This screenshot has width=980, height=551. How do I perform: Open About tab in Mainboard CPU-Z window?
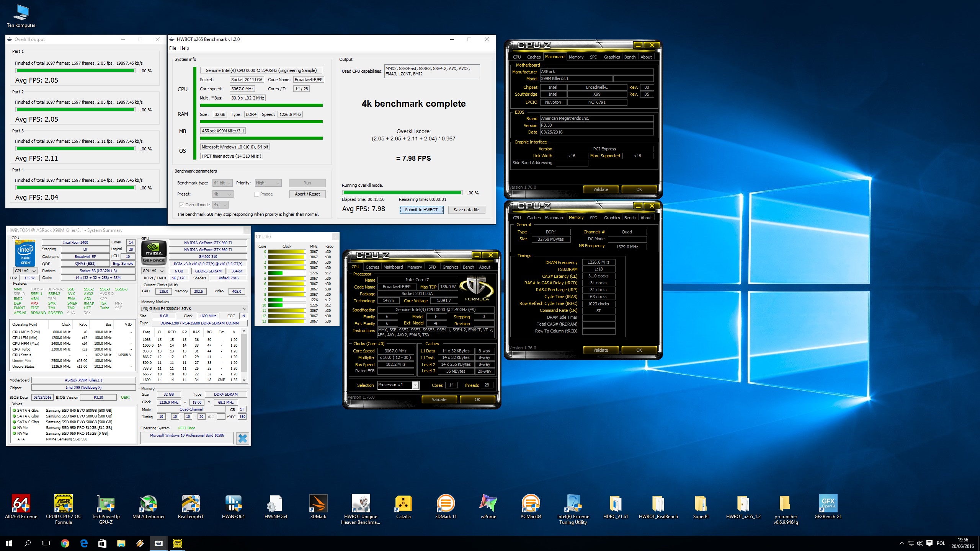tap(646, 57)
